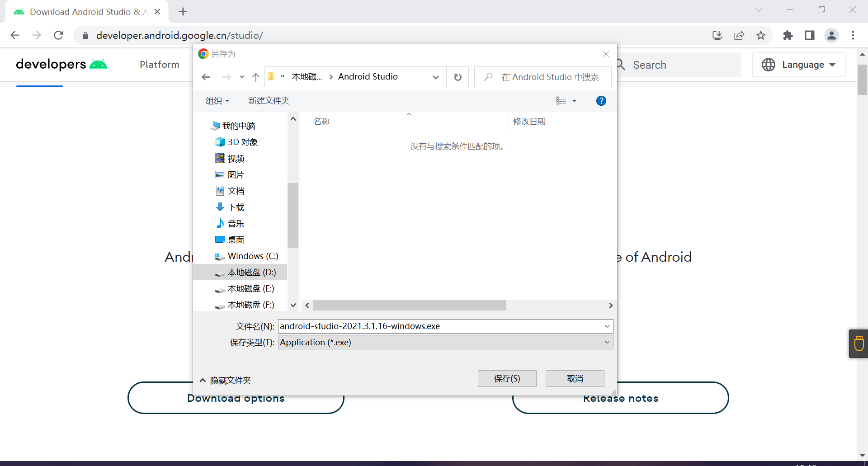
Task: Click the share page icon
Action: pyautogui.click(x=739, y=35)
